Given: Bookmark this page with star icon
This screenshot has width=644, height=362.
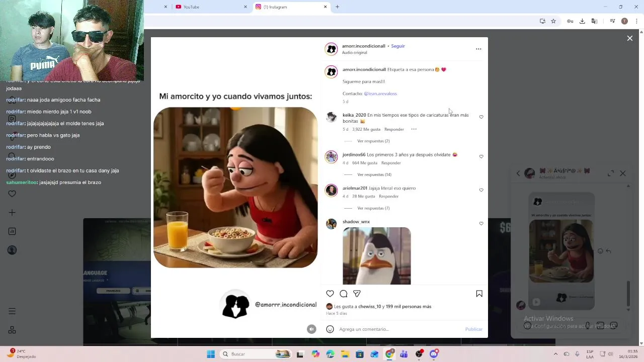Looking at the screenshot, I should (553, 21).
